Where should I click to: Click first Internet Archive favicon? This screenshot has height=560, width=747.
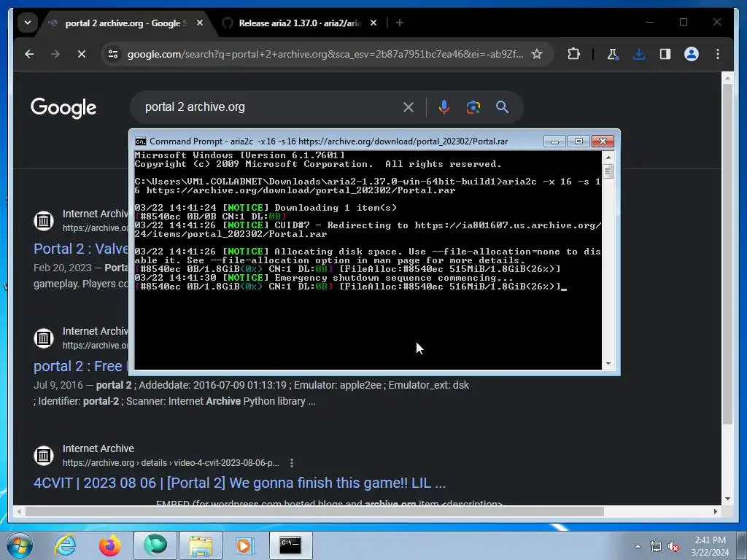click(x=44, y=220)
